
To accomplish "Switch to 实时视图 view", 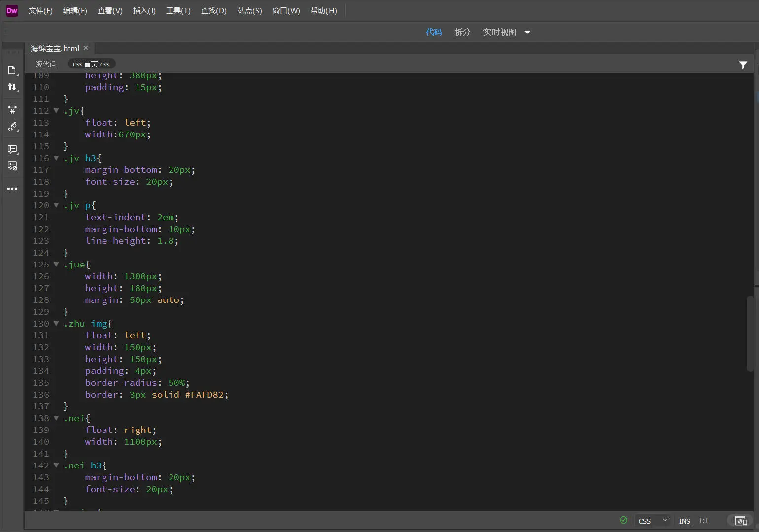I will pos(499,32).
